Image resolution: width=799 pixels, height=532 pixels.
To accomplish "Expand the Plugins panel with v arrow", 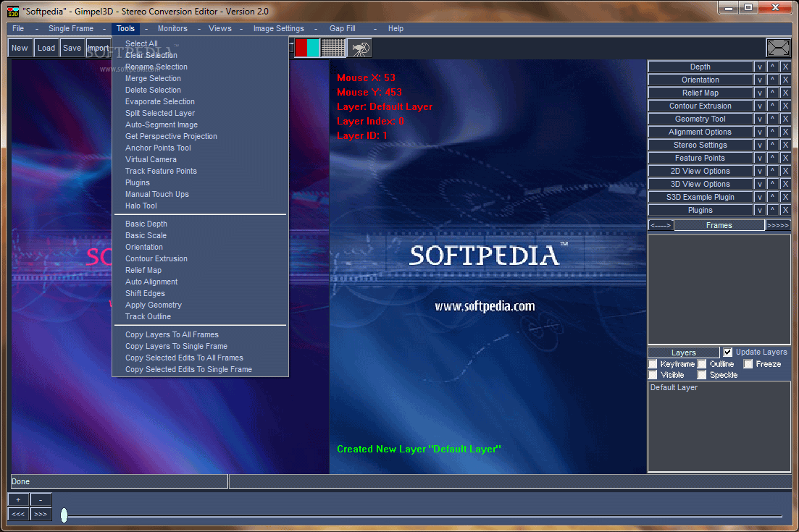I will (x=760, y=210).
